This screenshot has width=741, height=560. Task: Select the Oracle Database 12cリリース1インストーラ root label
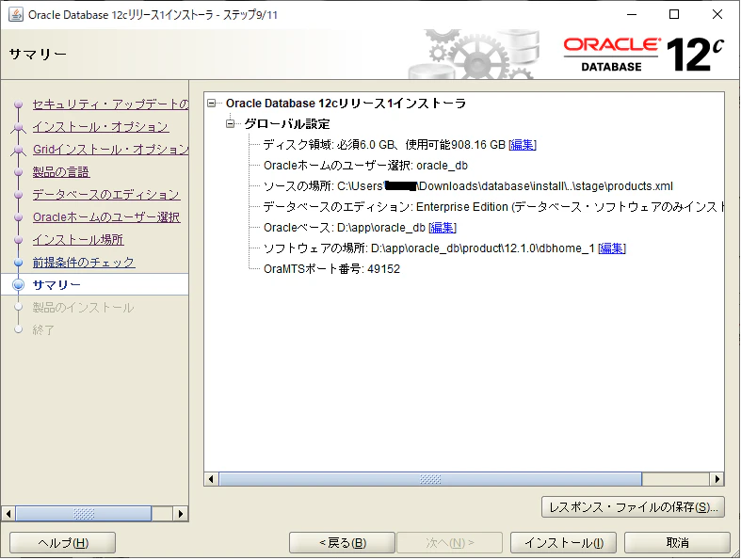tap(346, 103)
